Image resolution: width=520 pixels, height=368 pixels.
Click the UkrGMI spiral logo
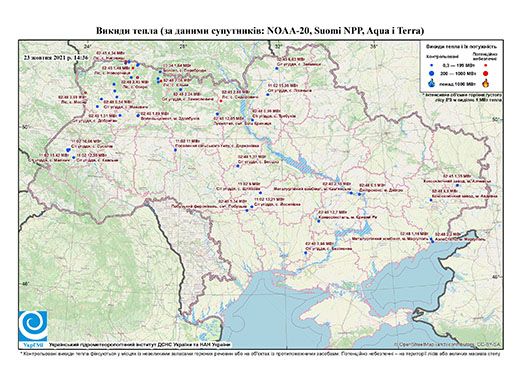pyautogui.click(x=33, y=325)
